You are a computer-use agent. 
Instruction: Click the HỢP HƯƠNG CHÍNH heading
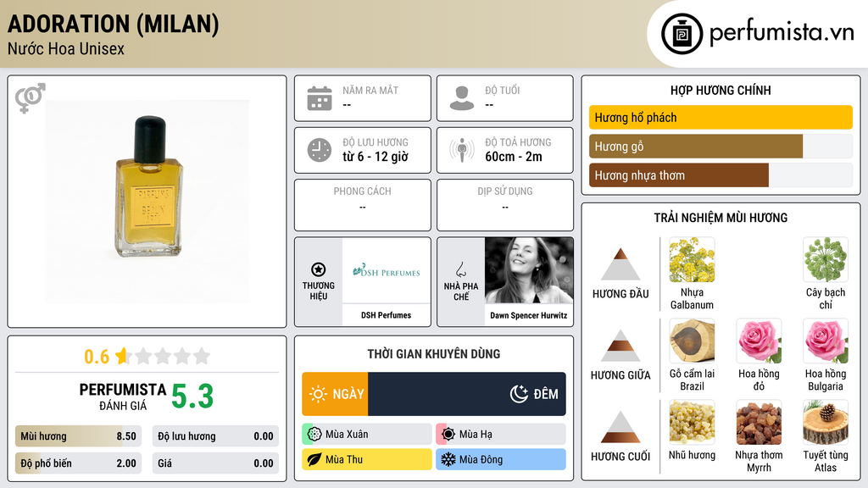[721, 90]
